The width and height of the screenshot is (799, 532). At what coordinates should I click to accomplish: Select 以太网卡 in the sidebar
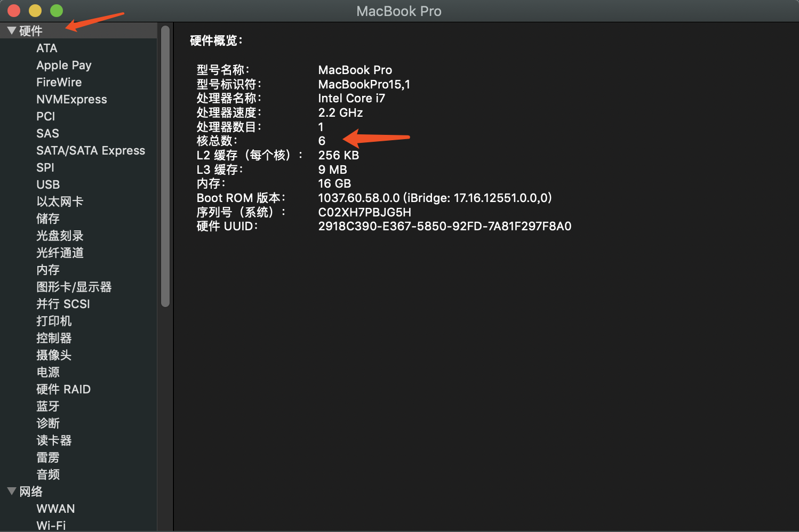[60, 201]
